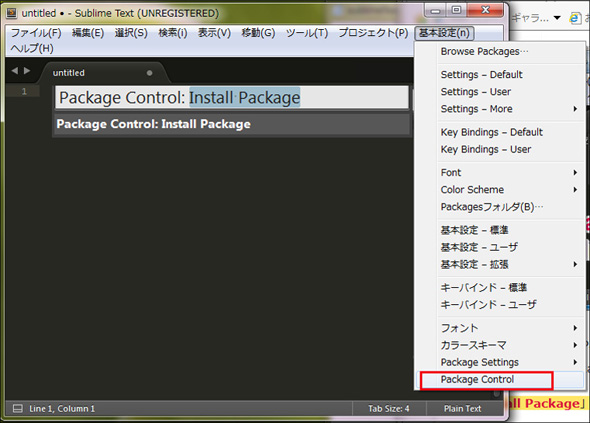The height and width of the screenshot is (425, 590).
Task: Open キーバインド – 標準
Action: 500,288
